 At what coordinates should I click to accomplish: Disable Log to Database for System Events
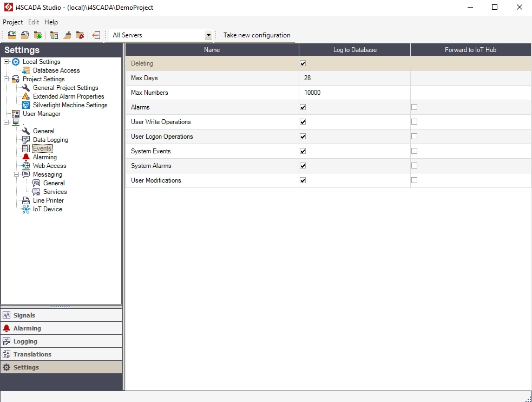[x=303, y=151]
